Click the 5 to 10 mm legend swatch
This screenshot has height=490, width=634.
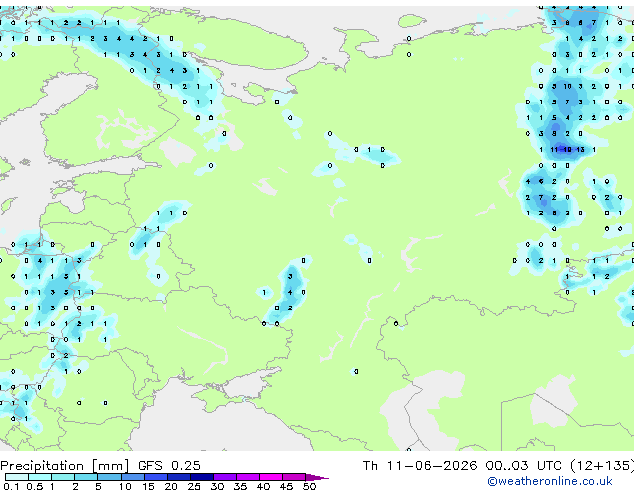[x=109, y=477]
